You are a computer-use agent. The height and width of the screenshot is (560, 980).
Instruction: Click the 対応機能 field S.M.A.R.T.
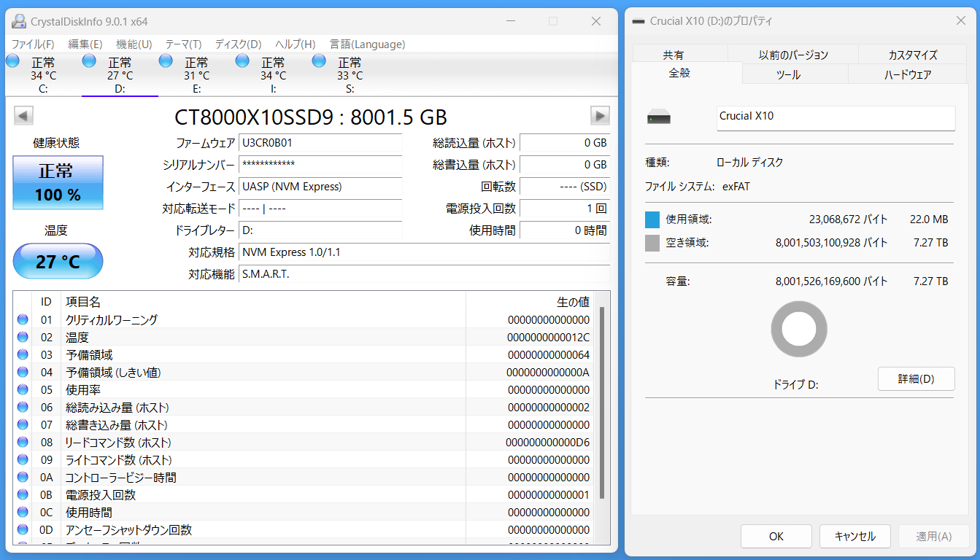pyautogui.click(x=425, y=274)
